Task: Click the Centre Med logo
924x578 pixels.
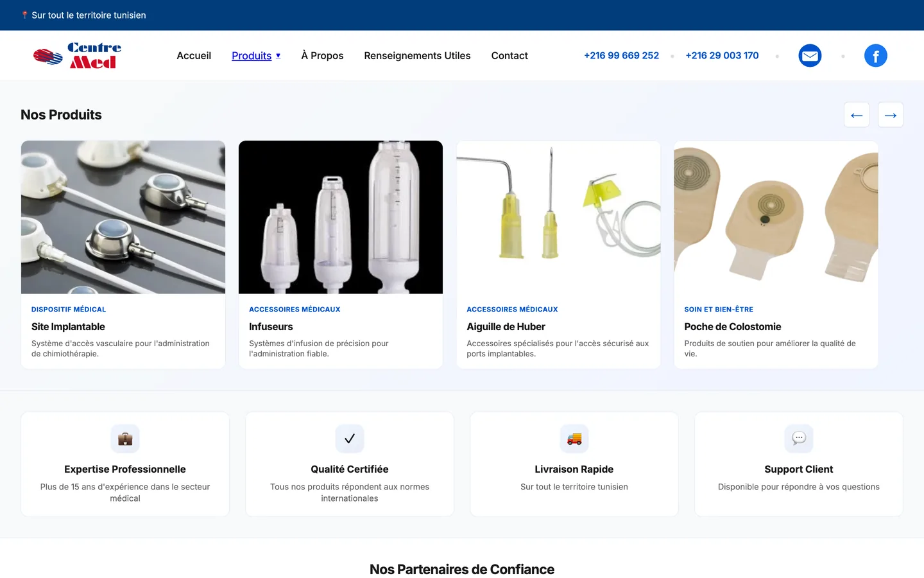Action: coord(77,56)
